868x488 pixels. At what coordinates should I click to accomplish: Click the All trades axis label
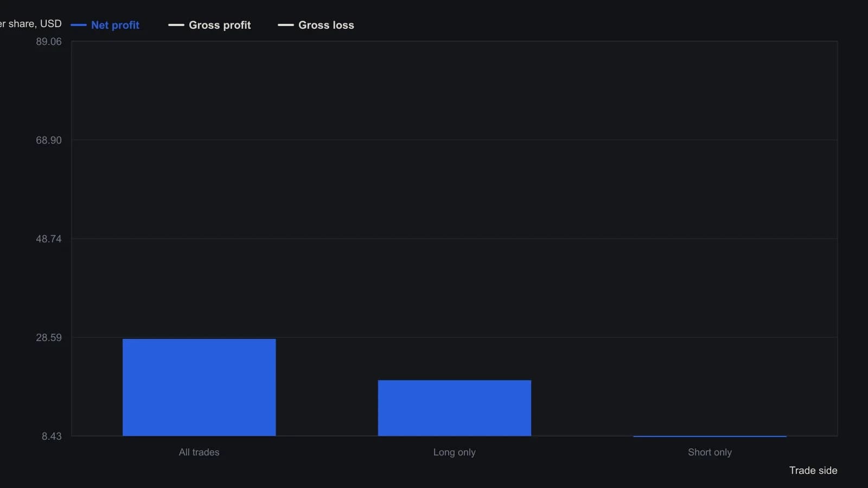coord(199,452)
